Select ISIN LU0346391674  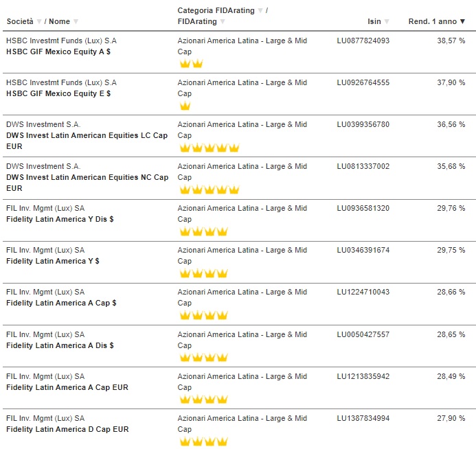[x=363, y=250]
